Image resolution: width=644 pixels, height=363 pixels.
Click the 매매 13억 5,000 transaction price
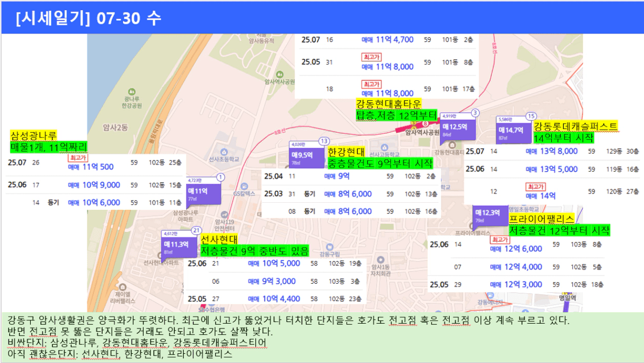(x=552, y=169)
